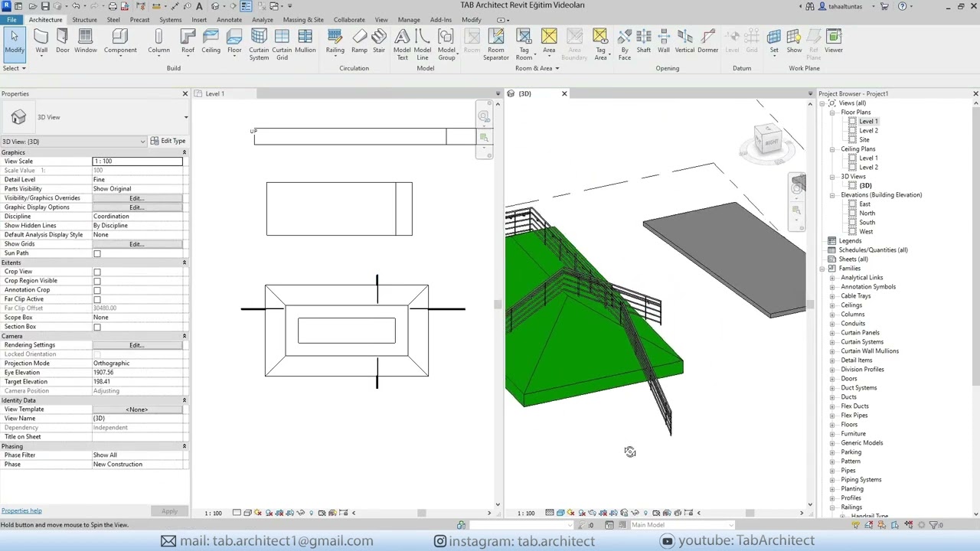Select the Dormer opening tool

coord(708,41)
